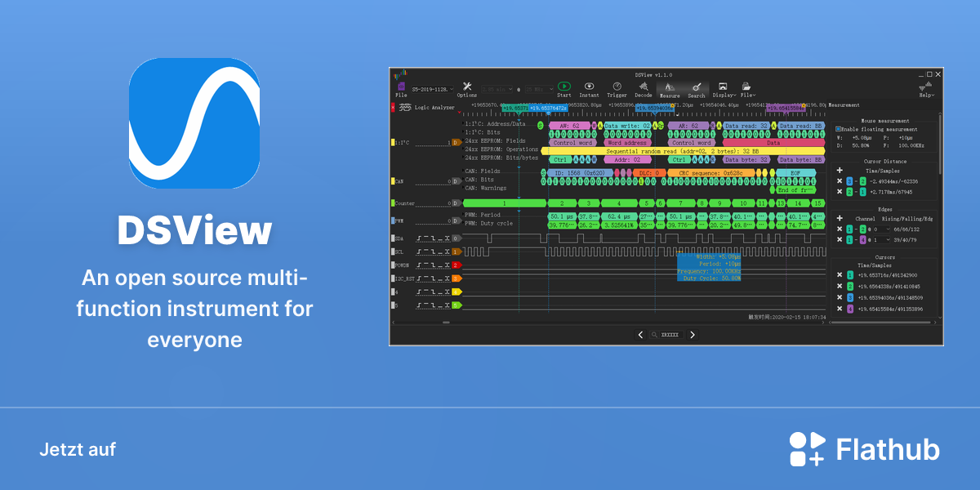Screen dimensions: 980x490
Task: Open the Options wrench icon
Action: [x=467, y=86]
